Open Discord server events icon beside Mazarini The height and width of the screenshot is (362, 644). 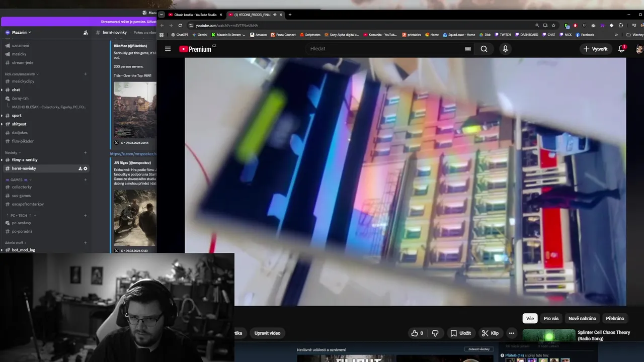[x=86, y=32]
